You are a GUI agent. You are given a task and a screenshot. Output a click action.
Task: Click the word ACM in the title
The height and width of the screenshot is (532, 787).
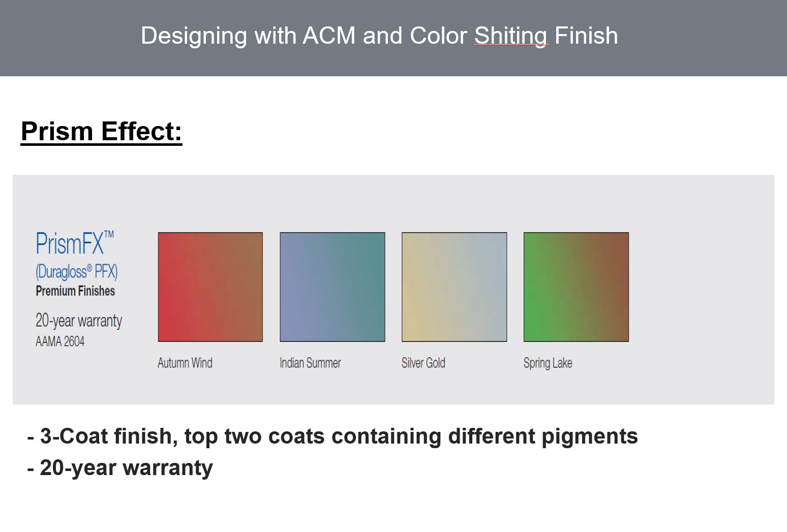[328, 36]
